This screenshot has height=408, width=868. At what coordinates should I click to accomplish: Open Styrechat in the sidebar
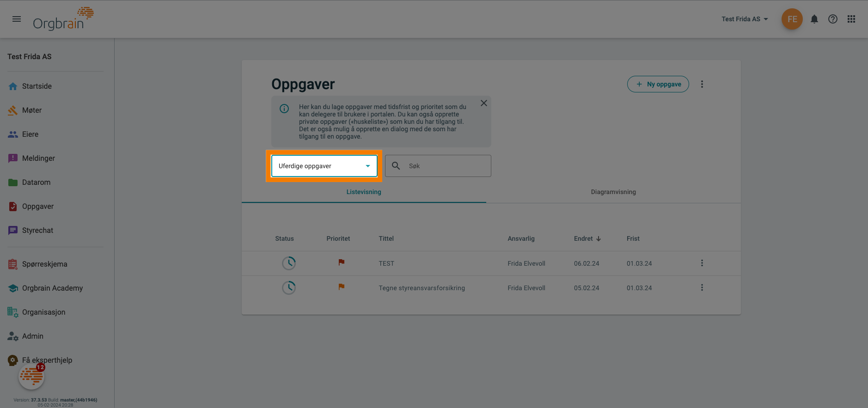(x=37, y=230)
